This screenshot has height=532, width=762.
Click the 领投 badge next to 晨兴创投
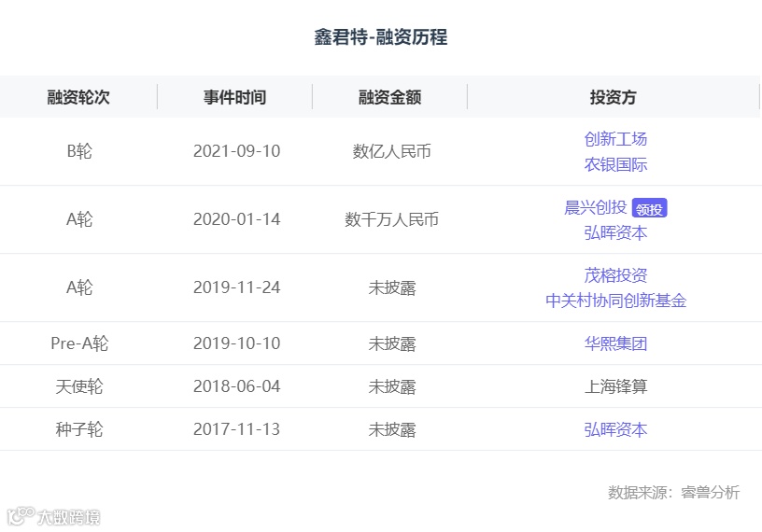[649, 208]
